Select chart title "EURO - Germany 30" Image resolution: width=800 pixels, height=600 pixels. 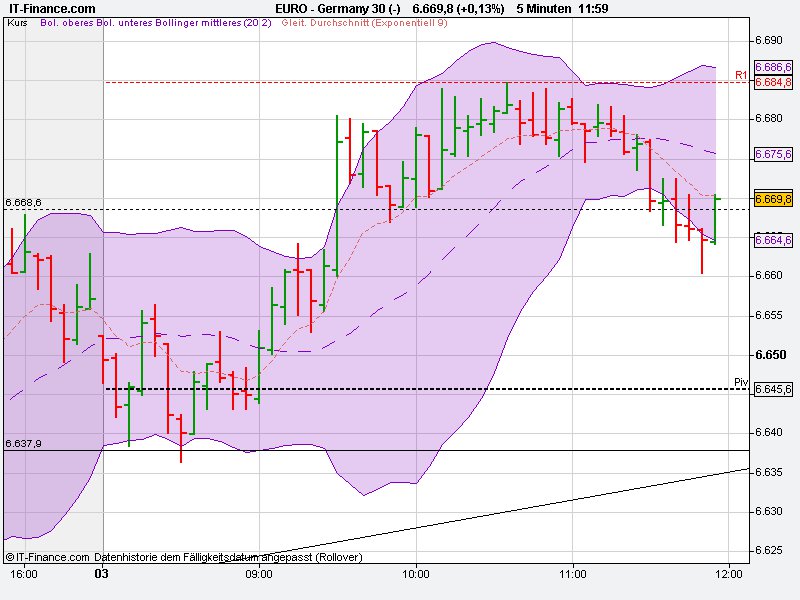333,8
